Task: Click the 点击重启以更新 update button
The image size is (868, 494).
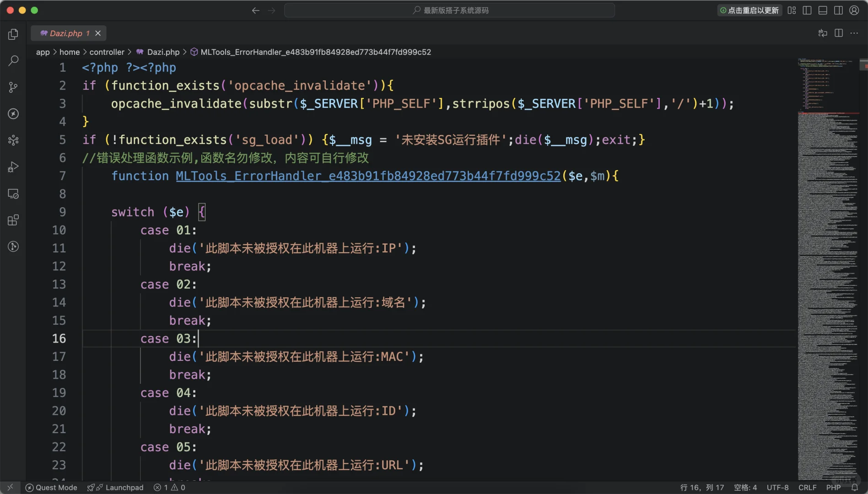Action: (749, 11)
